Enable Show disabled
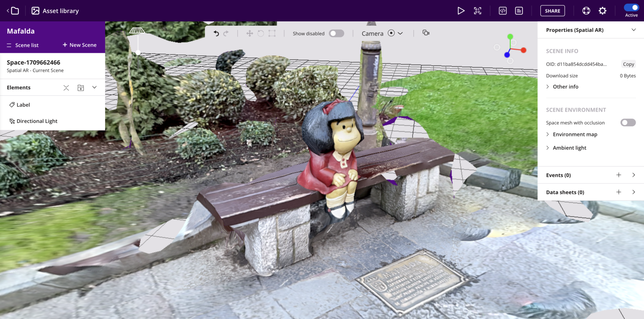644x319 pixels. tap(336, 33)
